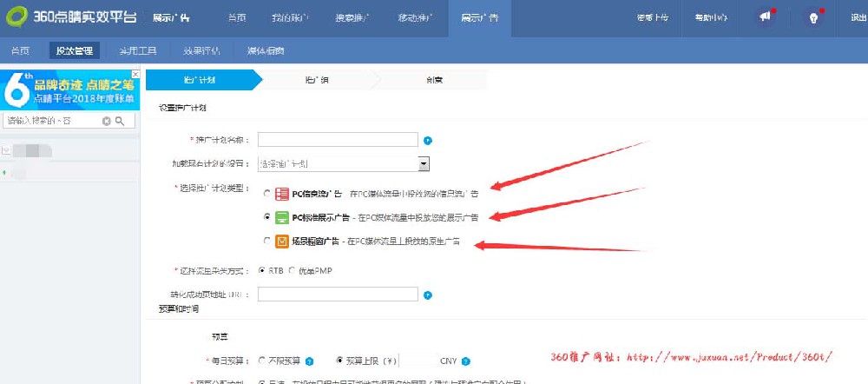Viewport: 868px width, 384px height.
Task: Click the 展示广告 label beside logo
Action: pyautogui.click(x=171, y=17)
